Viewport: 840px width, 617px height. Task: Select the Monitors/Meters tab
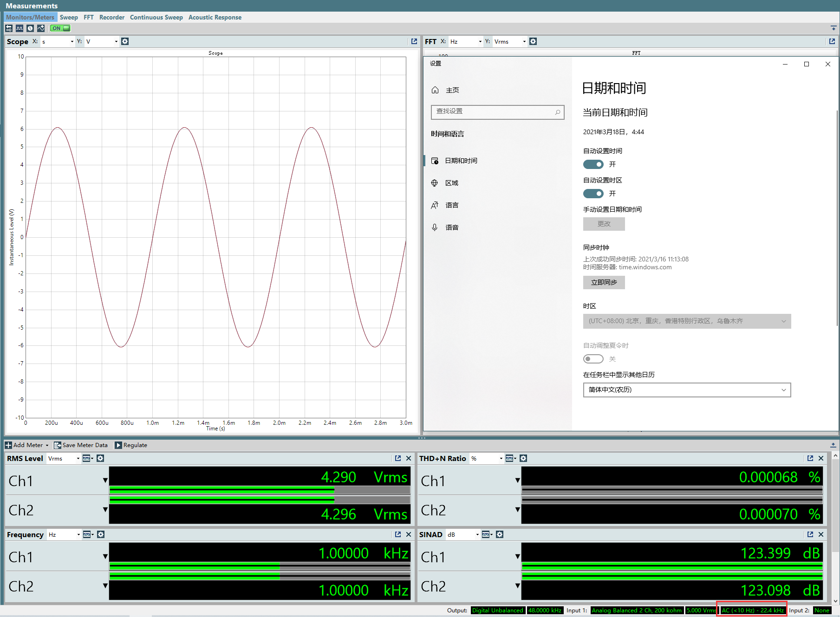click(30, 17)
